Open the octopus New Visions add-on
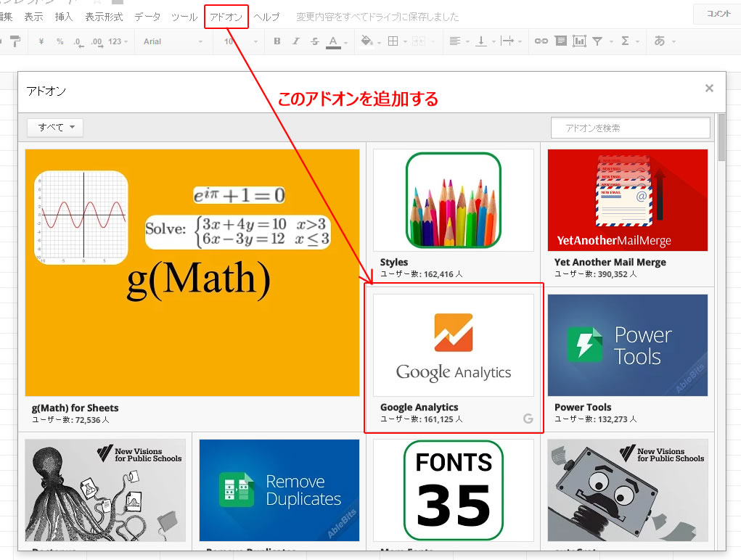The height and width of the screenshot is (560, 741). coord(105,490)
